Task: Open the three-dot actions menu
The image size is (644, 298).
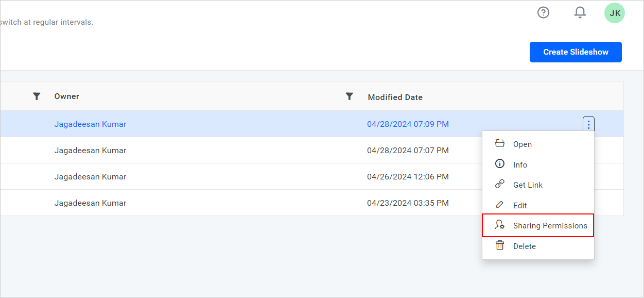Action: [x=588, y=124]
